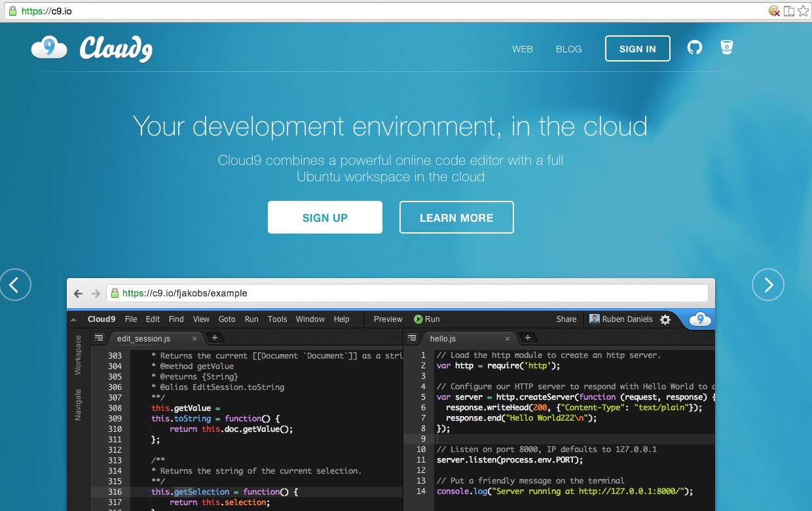The image size is (812, 511).
Task: Open the File menu
Action: [x=131, y=319]
